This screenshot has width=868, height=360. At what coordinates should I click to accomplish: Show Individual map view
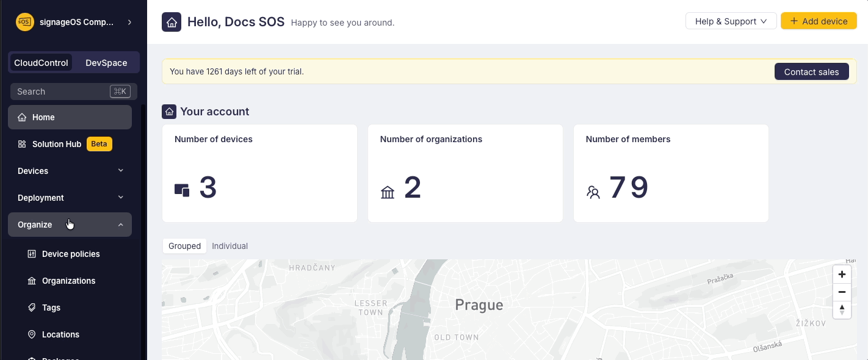[230, 246]
